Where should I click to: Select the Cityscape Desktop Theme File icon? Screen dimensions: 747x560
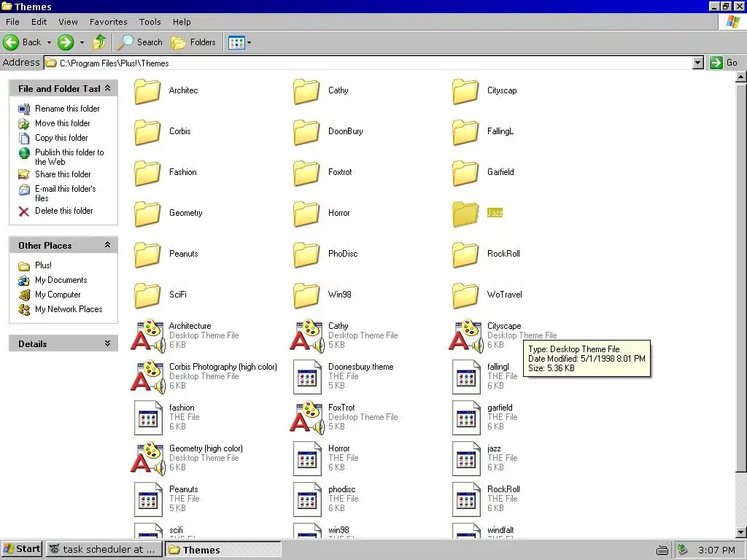click(x=466, y=335)
